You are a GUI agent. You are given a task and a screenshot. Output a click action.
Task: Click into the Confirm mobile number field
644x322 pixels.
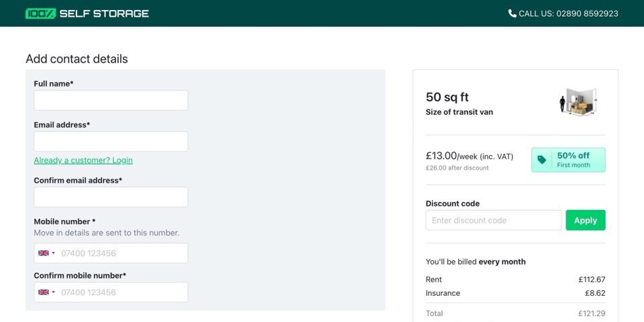pyautogui.click(x=121, y=292)
